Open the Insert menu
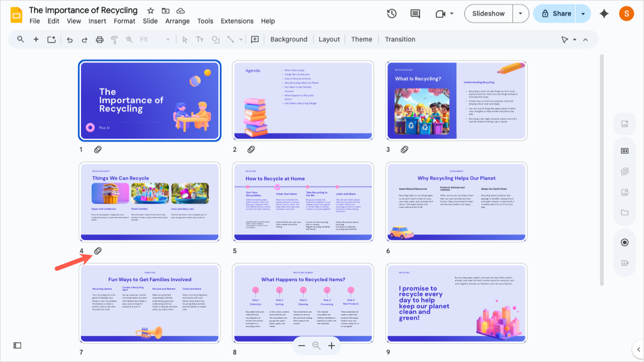644x362 pixels. tap(97, 21)
